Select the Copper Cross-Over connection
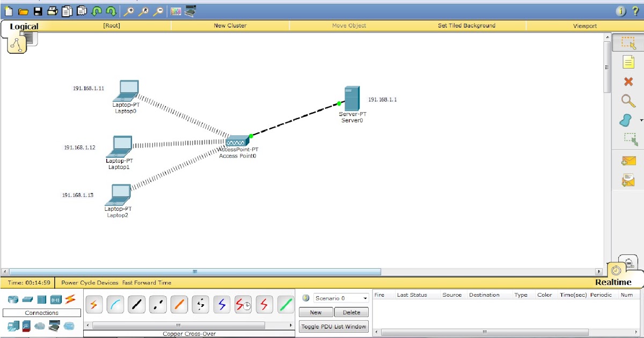Image resolution: width=644 pixels, height=338 pixels. coord(158,304)
